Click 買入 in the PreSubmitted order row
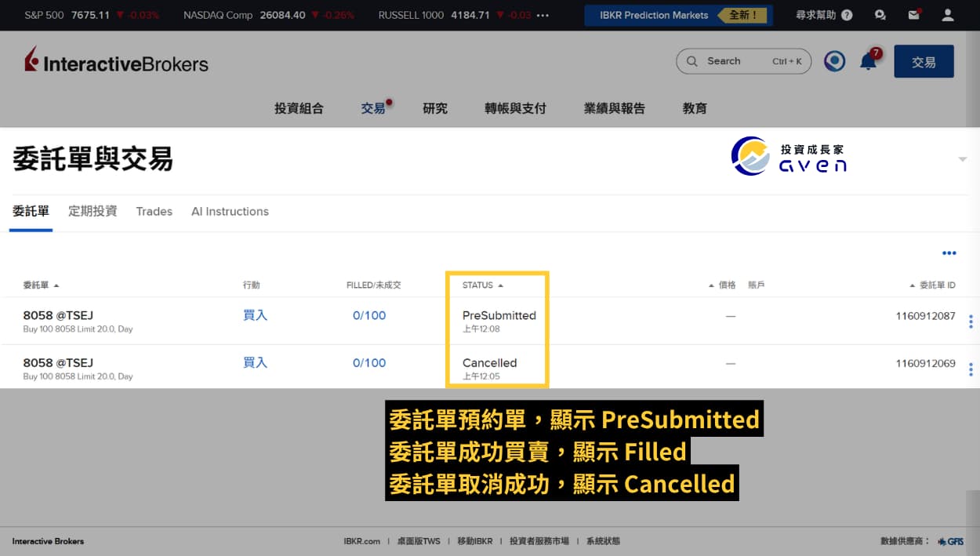 [x=255, y=315]
